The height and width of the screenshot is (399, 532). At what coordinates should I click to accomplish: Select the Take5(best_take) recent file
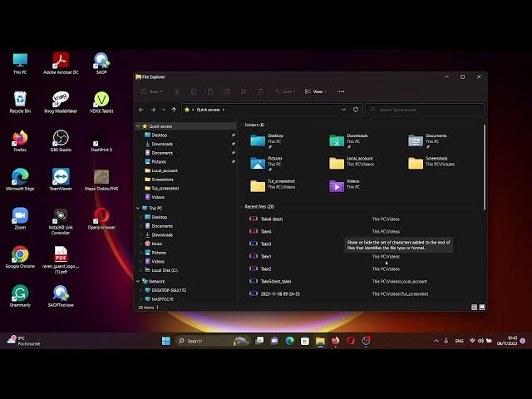click(270, 281)
